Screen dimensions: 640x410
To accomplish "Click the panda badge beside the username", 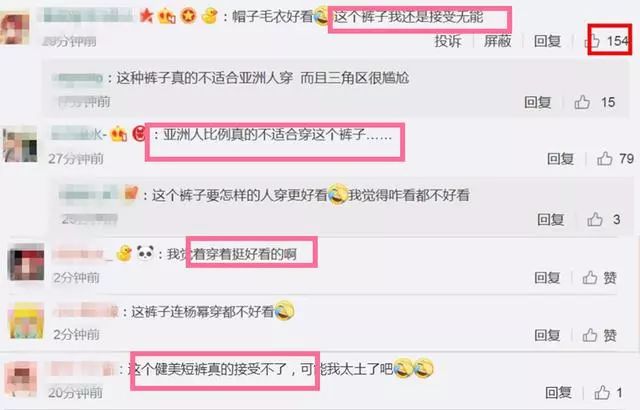I will (145, 253).
